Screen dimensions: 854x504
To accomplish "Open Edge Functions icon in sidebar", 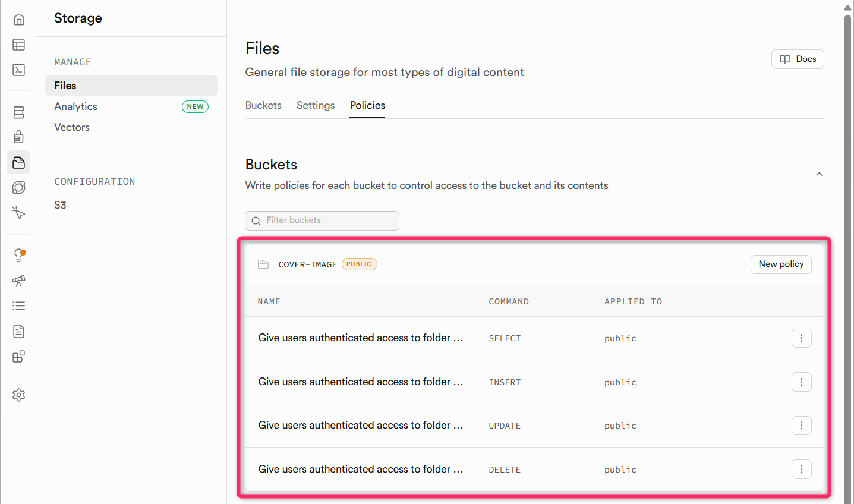I will coord(19,188).
